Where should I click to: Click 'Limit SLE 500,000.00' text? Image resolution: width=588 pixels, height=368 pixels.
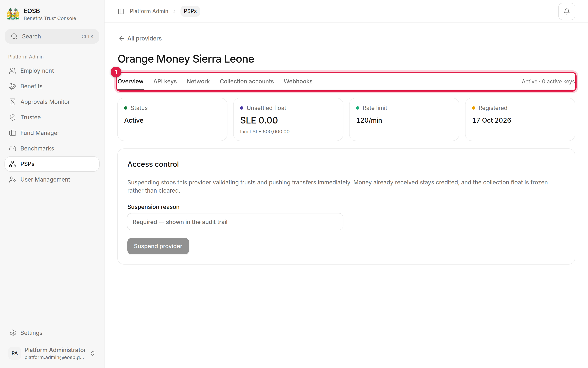point(265,132)
